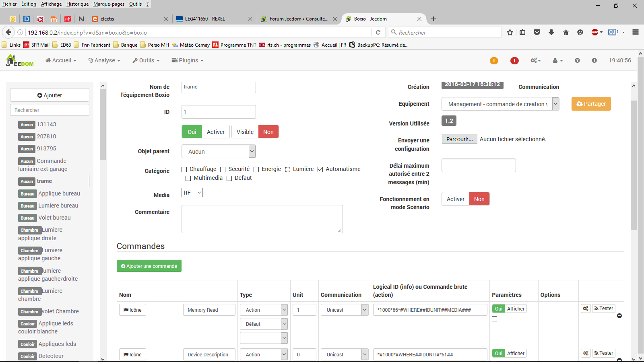The height and width of the screenshot is (362, 644).
Task: Toggle scenario mode Activer Non switch
Action: tap(465, 199)
